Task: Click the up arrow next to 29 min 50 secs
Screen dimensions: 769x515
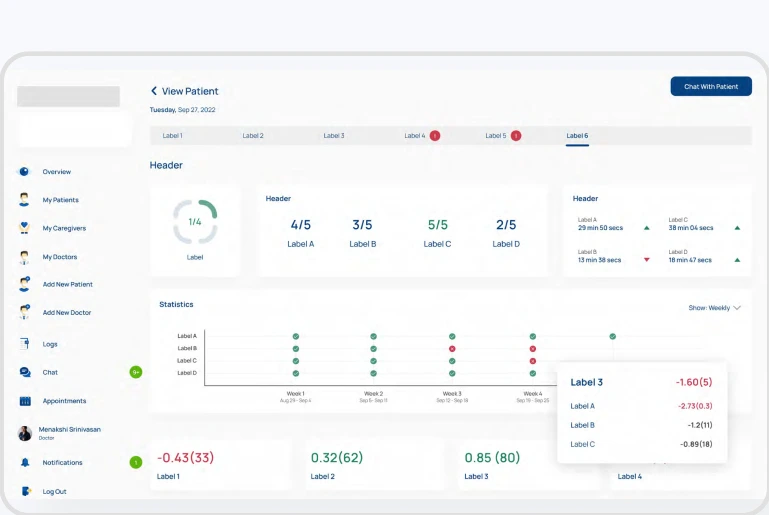Action: [646, 228]
